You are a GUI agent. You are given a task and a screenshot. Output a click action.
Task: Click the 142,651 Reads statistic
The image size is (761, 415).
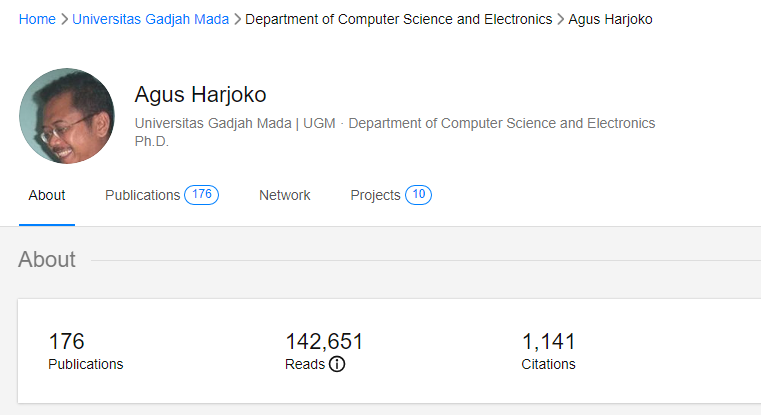324,342
